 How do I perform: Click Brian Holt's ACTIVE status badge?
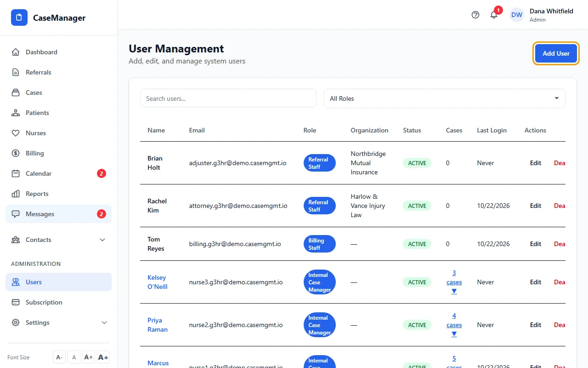pyautogui.click(x=417, y=163)
